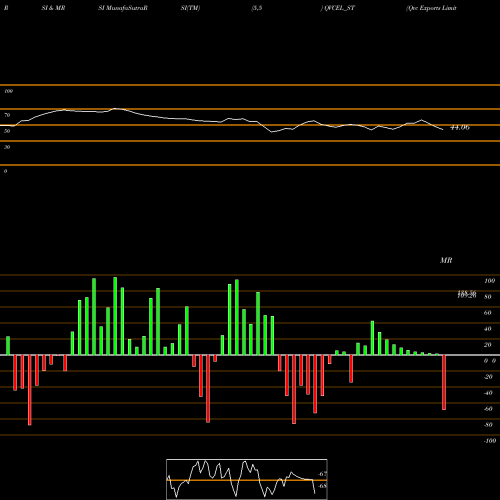This screenshot has width=500, height=500.
Task: Click the RSI axis label 50
Action: [x=7, y=131]
